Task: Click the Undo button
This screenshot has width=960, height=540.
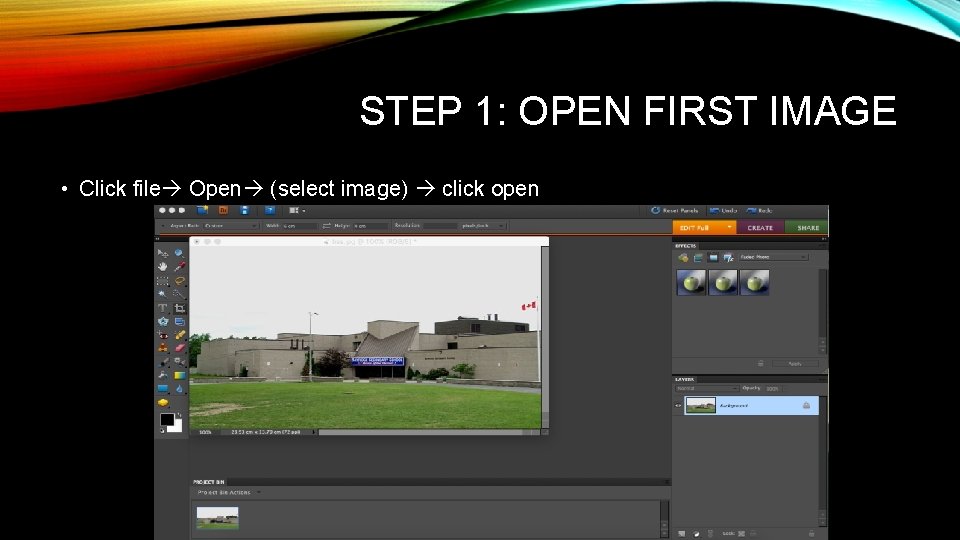Action: tap(723, 210)
